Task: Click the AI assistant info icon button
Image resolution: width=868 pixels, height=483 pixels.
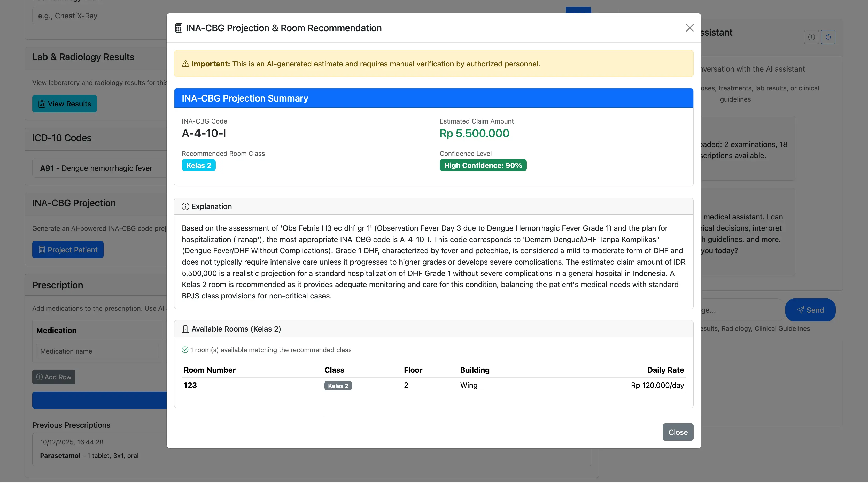Action: coord(811,37)
